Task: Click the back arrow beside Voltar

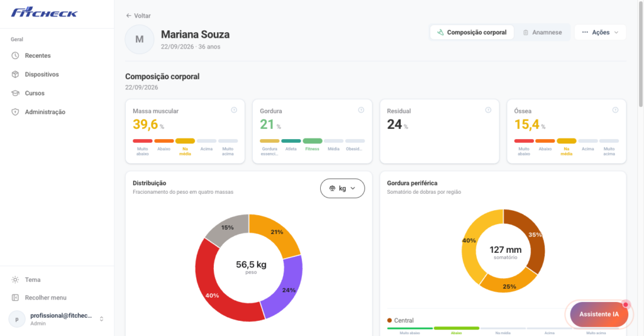Action: [x=128, y=16]
